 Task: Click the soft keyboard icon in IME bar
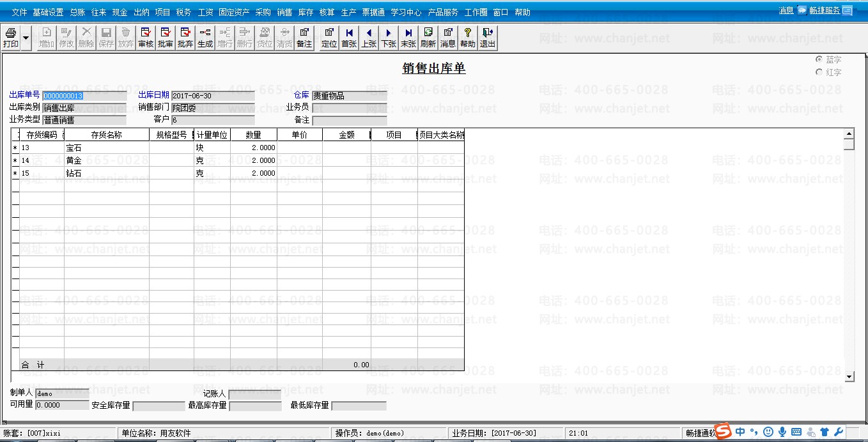pyautogui.click(x=796, y=432)
